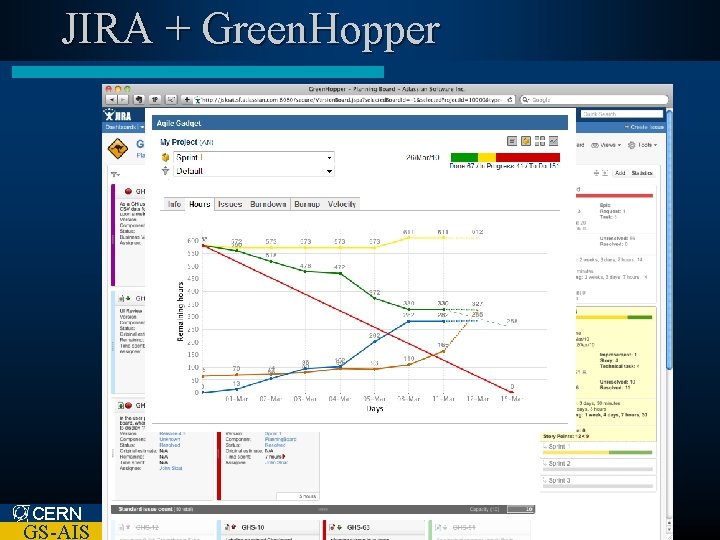Open the GHS-10 issue card title

point(253,528)
